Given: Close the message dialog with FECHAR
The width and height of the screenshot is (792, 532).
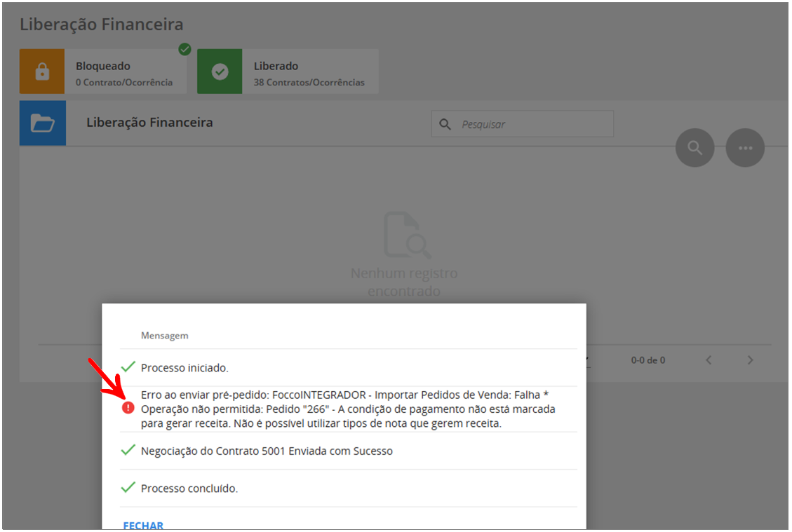Looking at the screenshot, I should [143, 526].
